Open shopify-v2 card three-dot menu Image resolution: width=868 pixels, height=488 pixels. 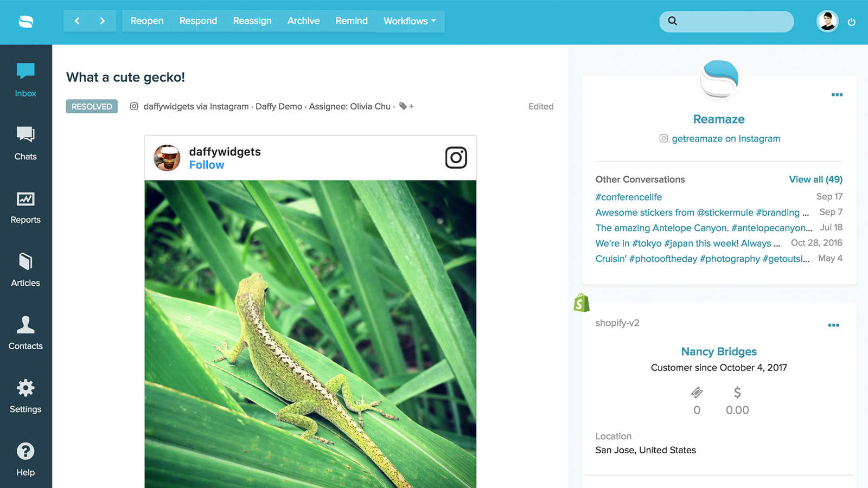(834, 325)
